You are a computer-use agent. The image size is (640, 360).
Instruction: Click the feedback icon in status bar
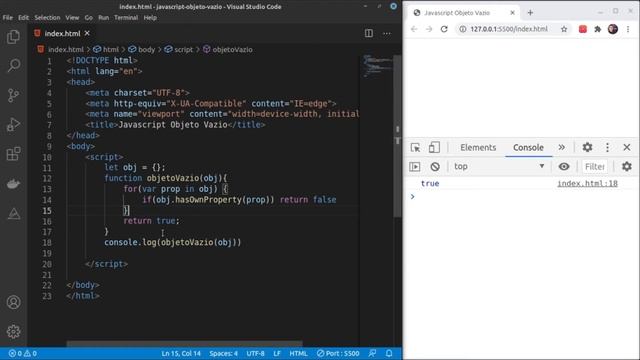(x=372, y=353)
